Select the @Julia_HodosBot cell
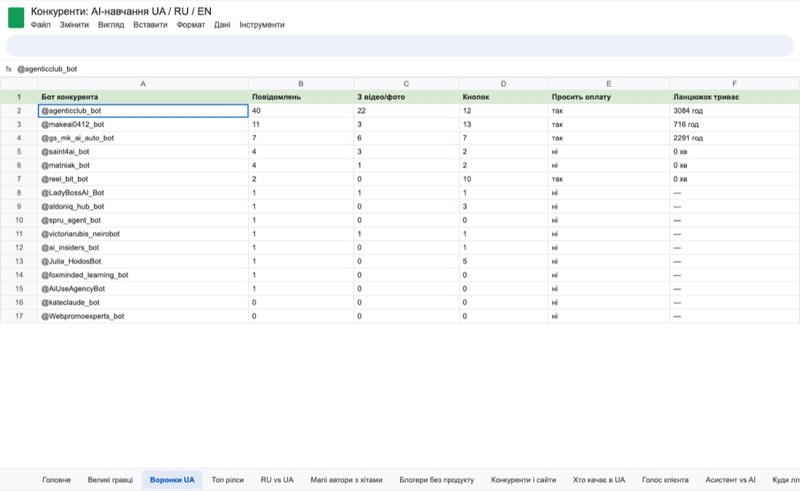This screenshot has height=491, width=800. coord(143,261)
